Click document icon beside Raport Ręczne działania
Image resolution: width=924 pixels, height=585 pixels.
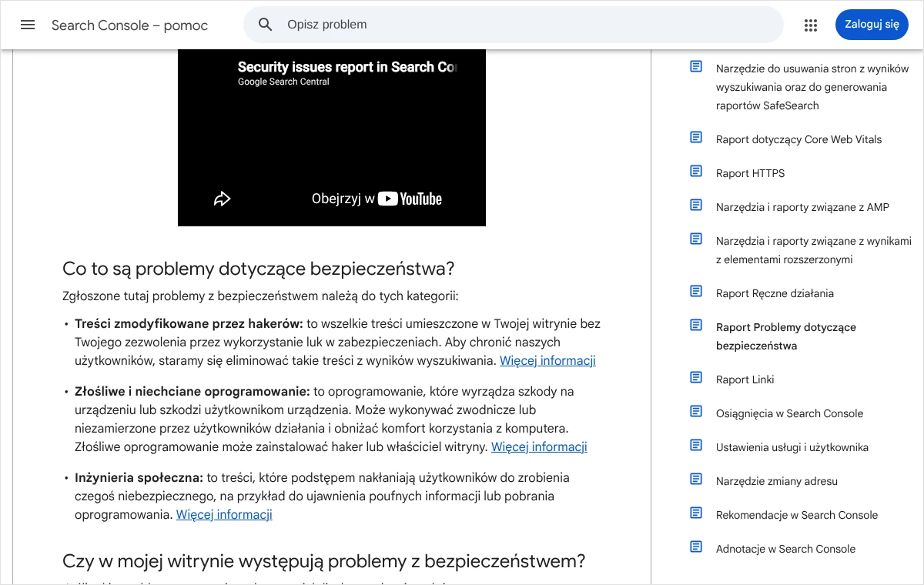[x=696, y=292]
